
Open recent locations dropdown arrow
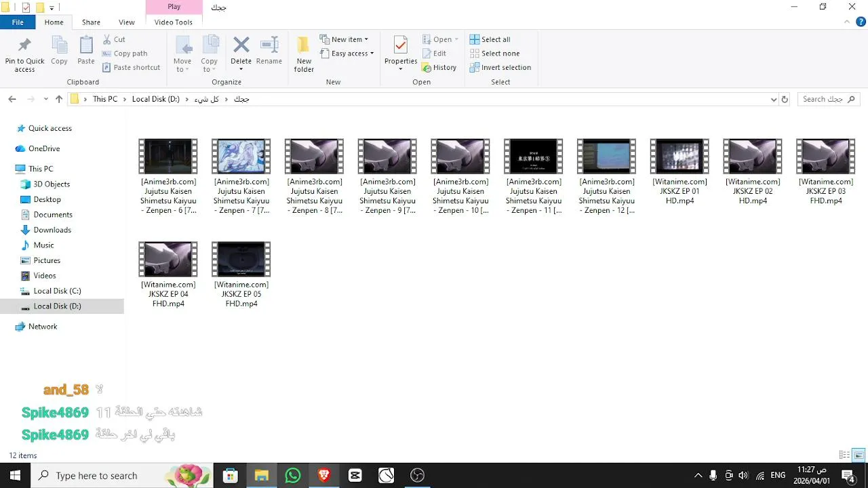(x=45, y=99)
